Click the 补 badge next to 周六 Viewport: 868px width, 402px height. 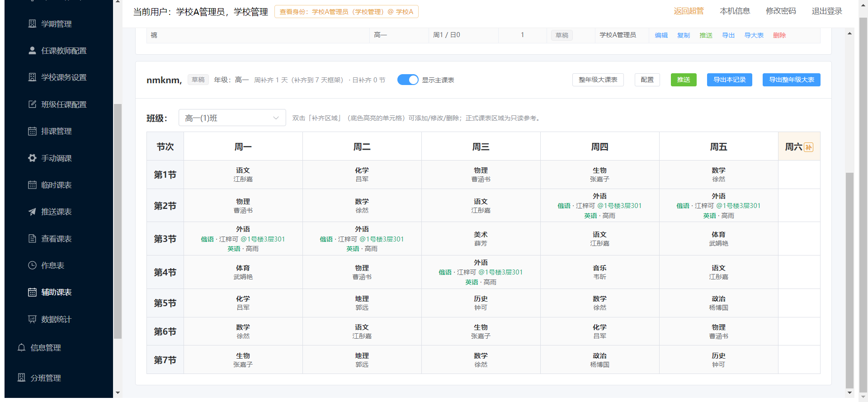coord(809,147)
